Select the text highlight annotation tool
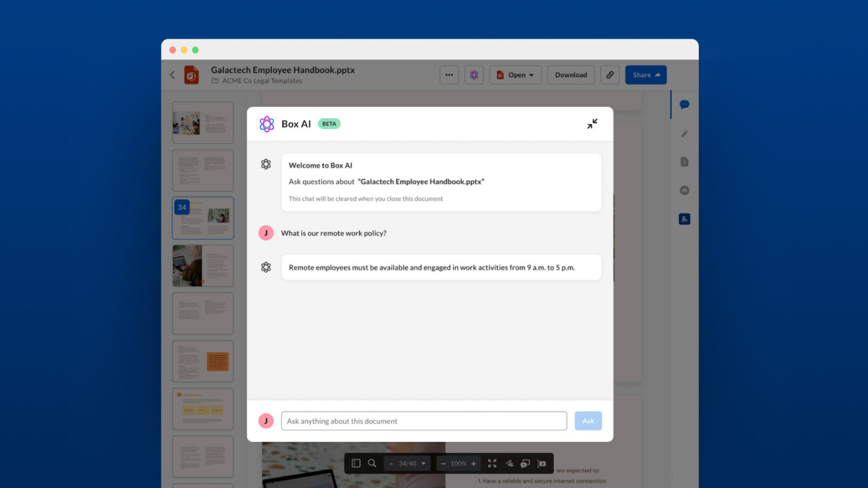Image resolution: width=868 pixels, height=488 pixels. pyautogui.click(x=542, y=463)
